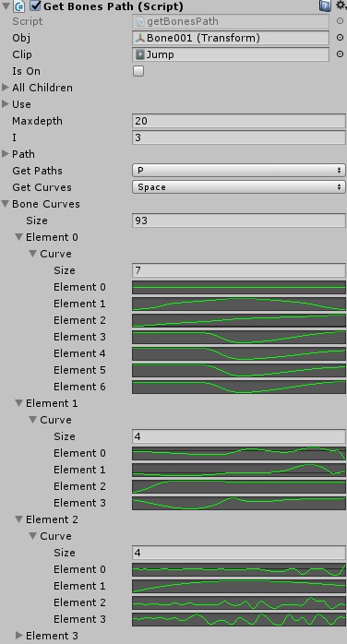
Task: Click the Bone001 transform axes icon
Action: click(140, 38)
